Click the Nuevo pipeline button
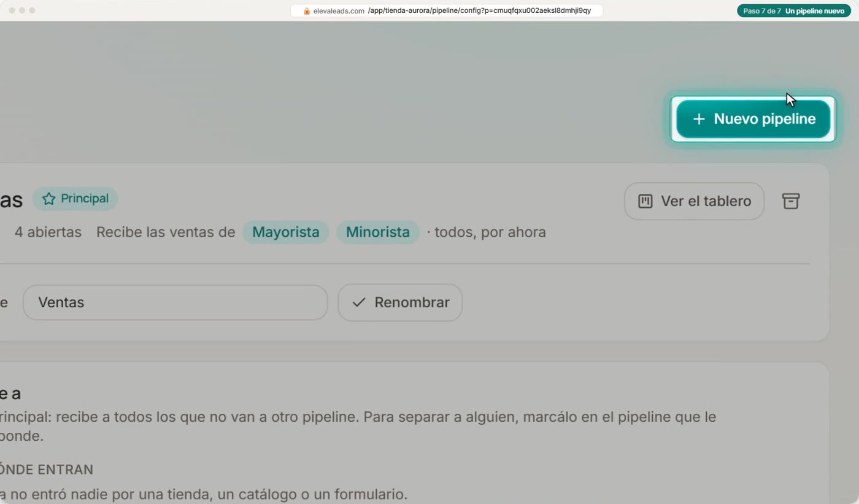 click(x=753, y=119)
